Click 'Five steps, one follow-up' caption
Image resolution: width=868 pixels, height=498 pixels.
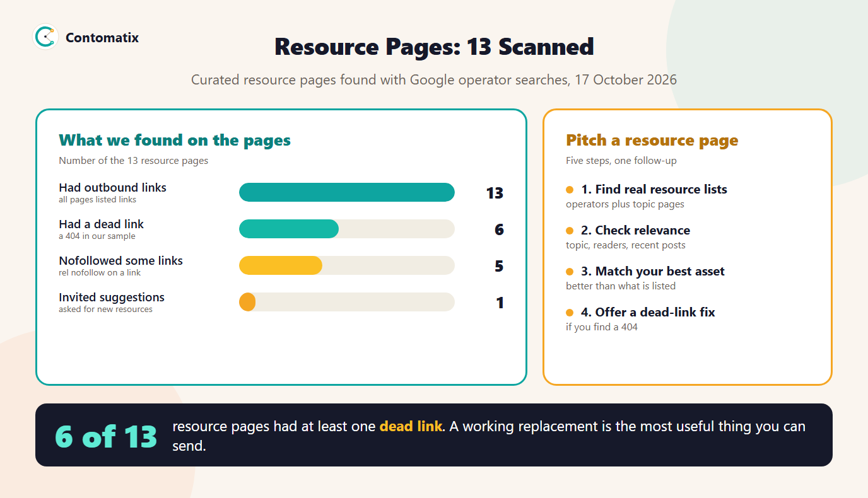[621, 161]
